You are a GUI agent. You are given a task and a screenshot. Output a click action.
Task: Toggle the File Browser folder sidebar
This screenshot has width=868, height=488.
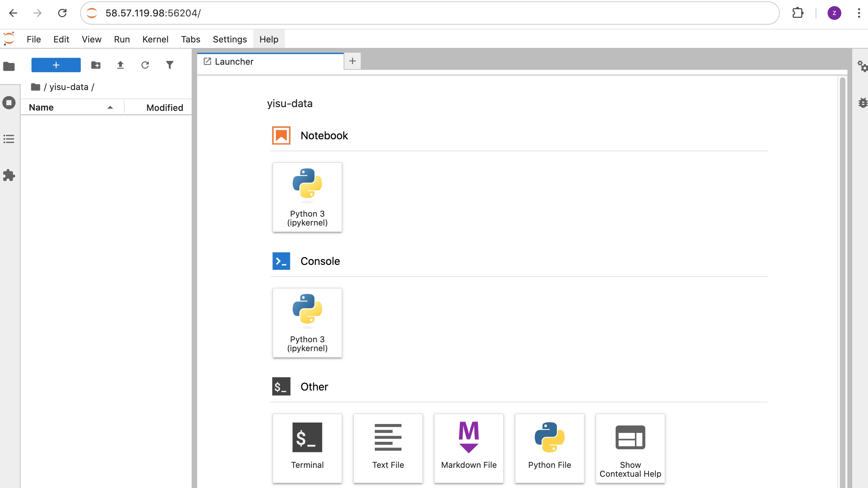pos(9,66)
